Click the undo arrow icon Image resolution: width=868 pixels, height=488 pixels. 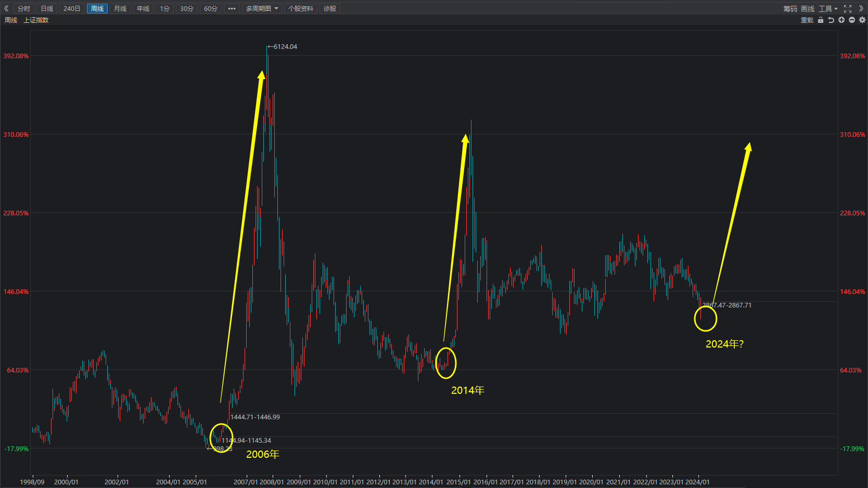[x=831, y=20]
